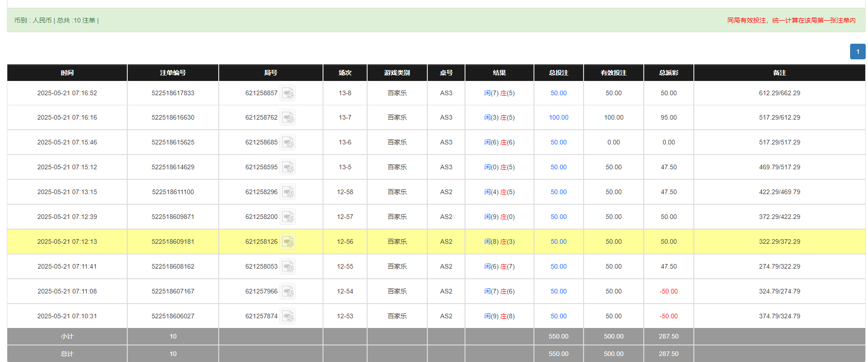Screen dimensions: 868x362
Task: Click the replay icon for round 621258685
Action: [288, 143]
